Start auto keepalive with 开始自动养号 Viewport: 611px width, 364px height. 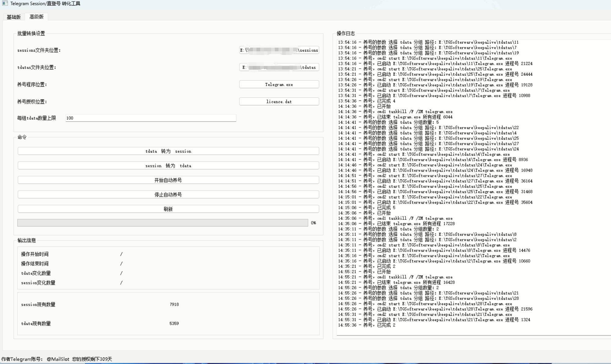click(x=168, y=180)
